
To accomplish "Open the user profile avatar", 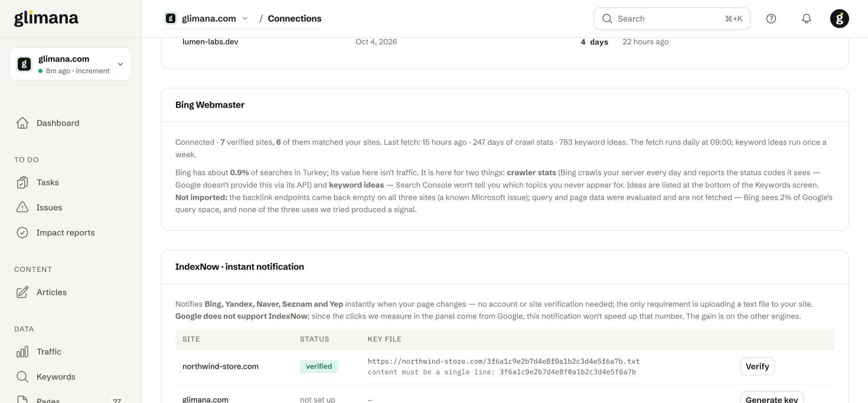I will (840, 19).
